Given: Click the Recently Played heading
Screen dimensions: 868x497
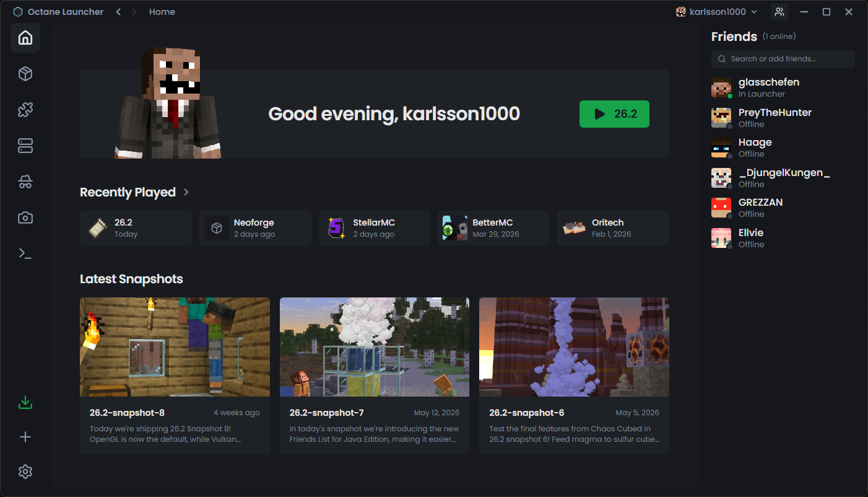Looking at the screenshot, I should pyautogui.click(x=128, y=192).
